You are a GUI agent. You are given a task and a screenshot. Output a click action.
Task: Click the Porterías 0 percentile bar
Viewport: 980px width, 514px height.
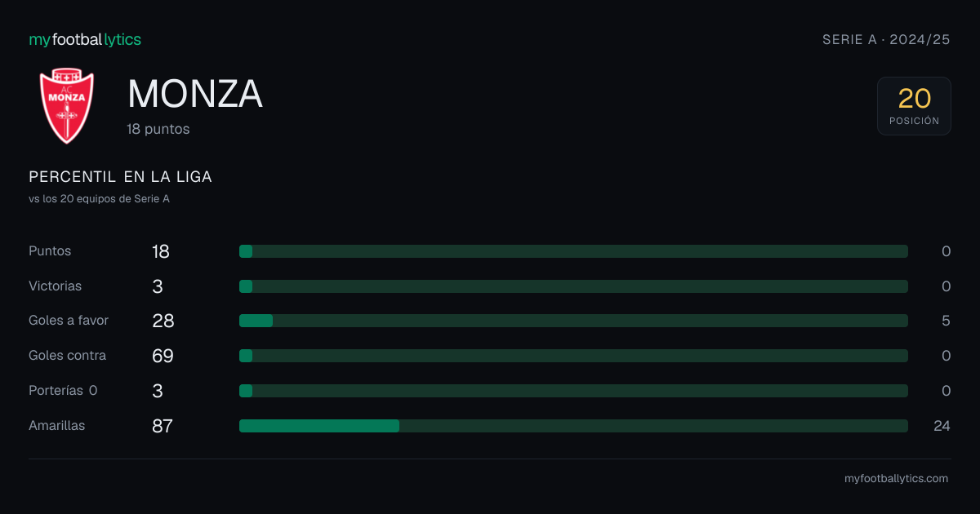click(x=573, y=391)
